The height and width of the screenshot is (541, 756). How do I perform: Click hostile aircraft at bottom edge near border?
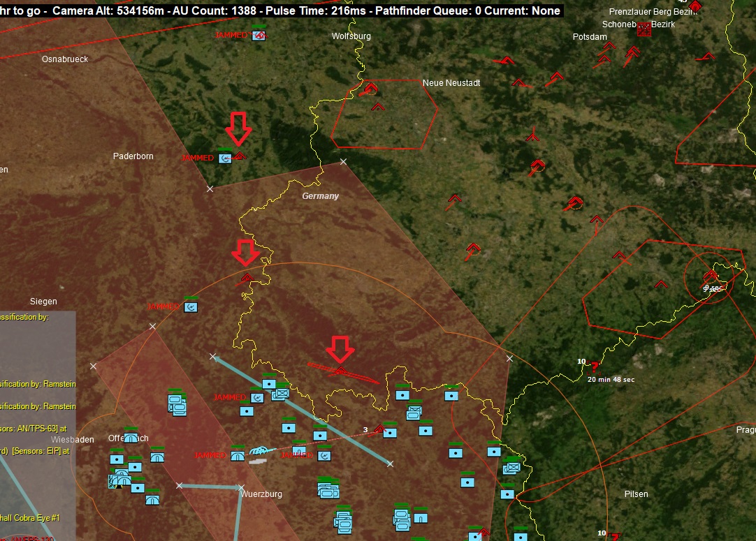pos(484,532)
